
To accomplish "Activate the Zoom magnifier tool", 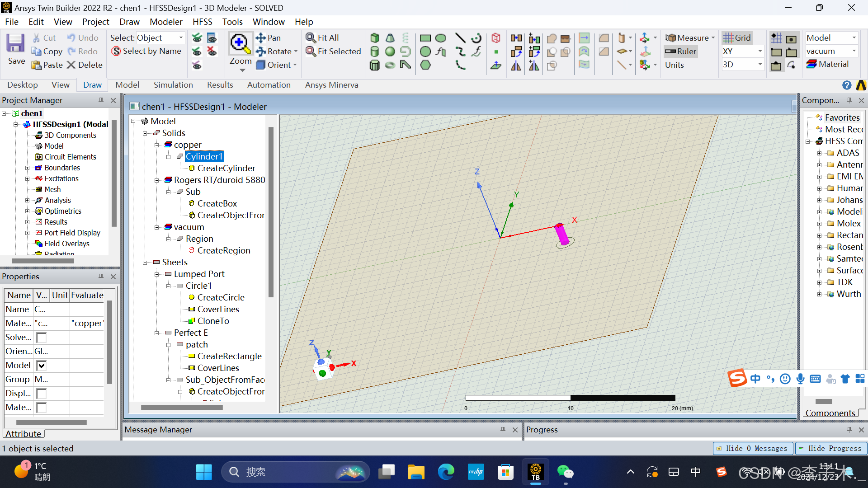I will click(x=240, y=43).
